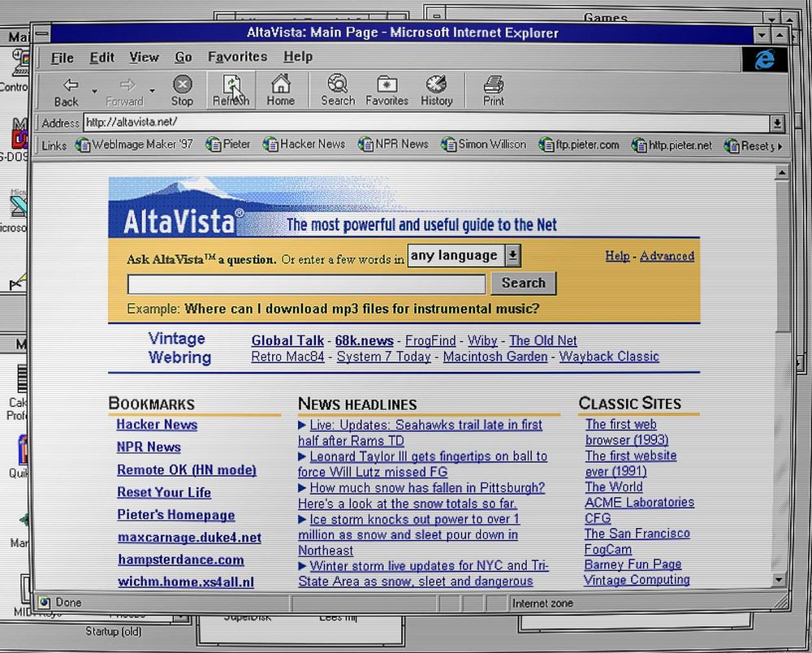
Task: Refresh the current page
Action: pos(231,91)
